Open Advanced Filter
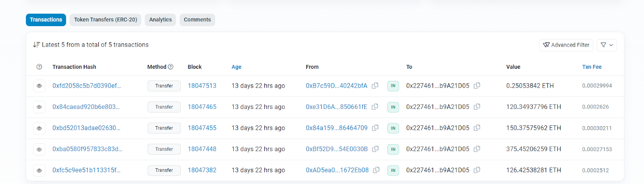The height and width of the screenshot is (184, 644). 566,45
